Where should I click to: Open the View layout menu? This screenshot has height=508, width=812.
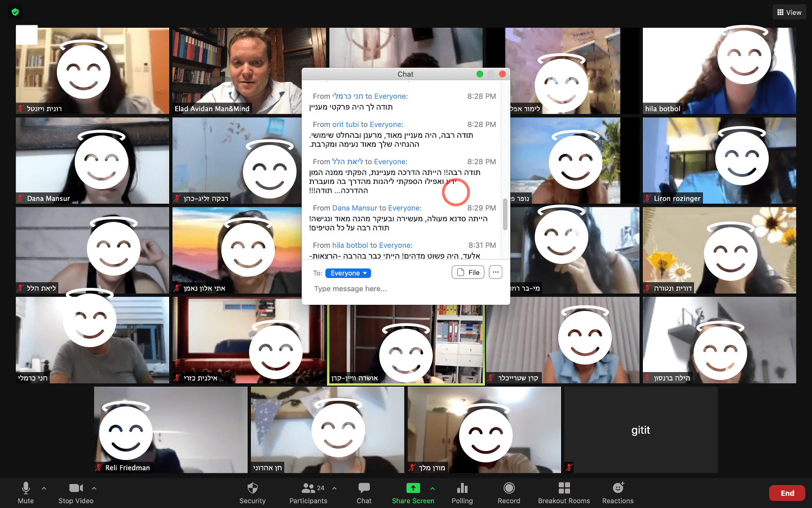pos(789,12)
